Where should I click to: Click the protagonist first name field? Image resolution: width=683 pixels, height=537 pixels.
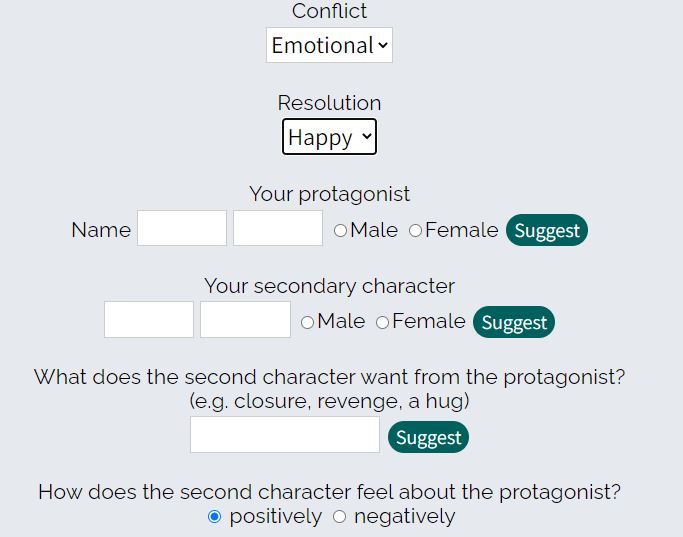click(182, 228)
